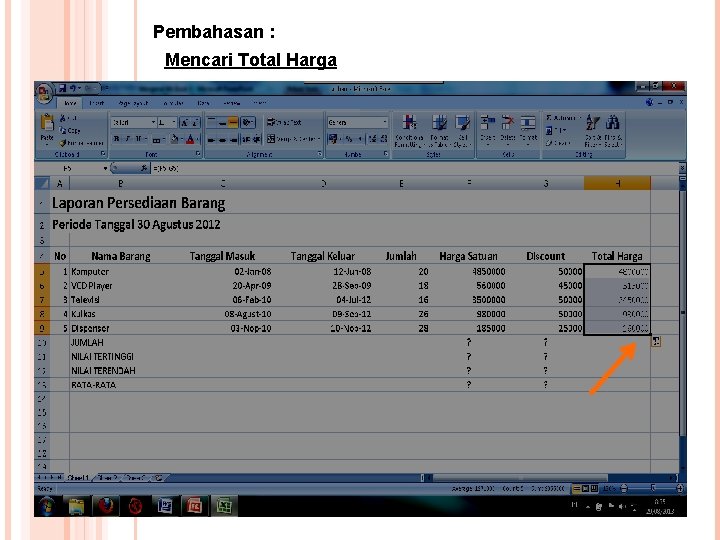This screenshot has height=540, width=720.
Task: Toggle Bold formatting
Action: click(117, 139)
